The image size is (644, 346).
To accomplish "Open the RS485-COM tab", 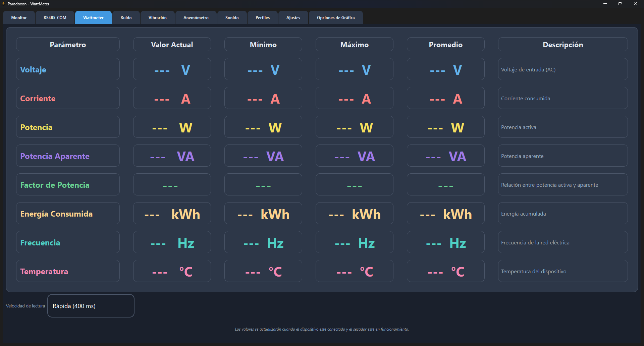I will click(55, 18).
